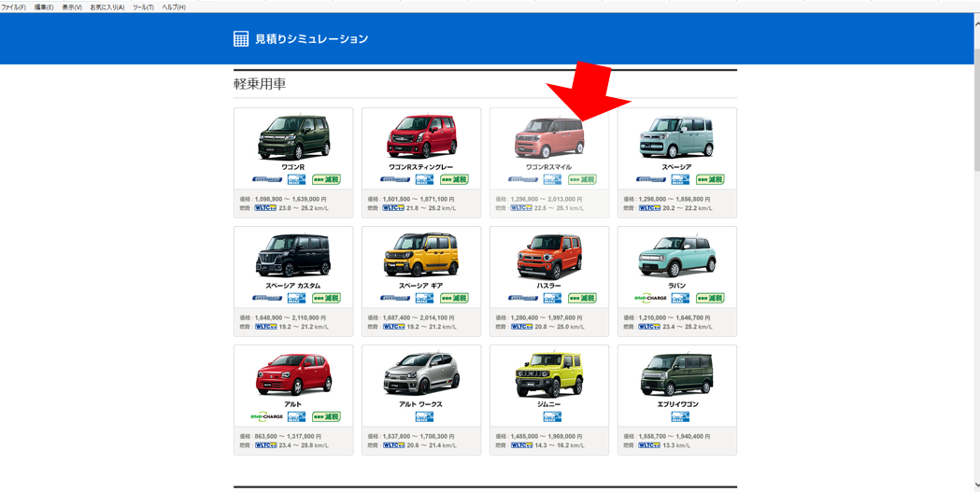Click the price 1,098,900 ～ 1,639,000 円
The height and width of the screenshot is (492, 980).
291,199
